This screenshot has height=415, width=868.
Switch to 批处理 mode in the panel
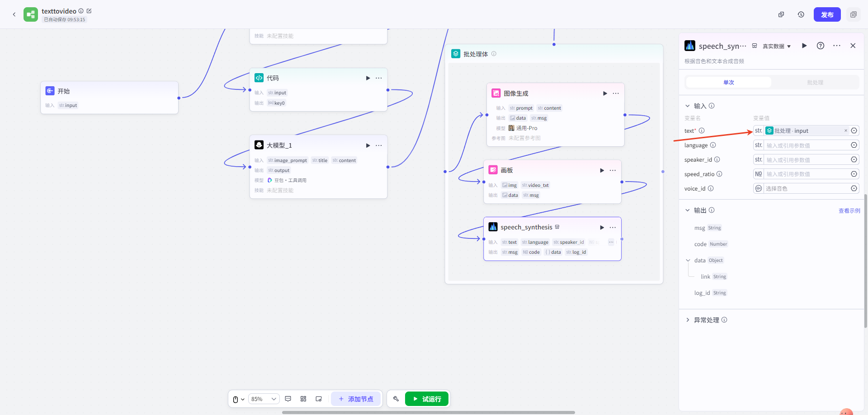[815, 82]
